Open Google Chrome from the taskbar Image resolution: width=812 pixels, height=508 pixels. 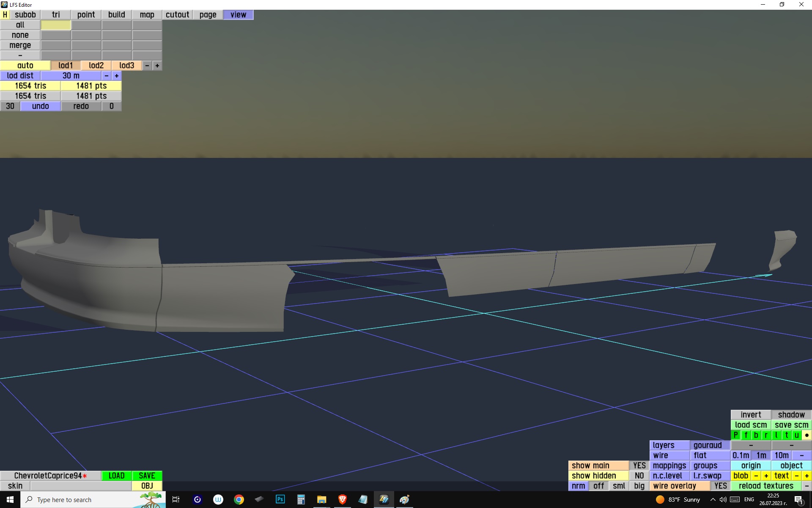click(239, 500)
